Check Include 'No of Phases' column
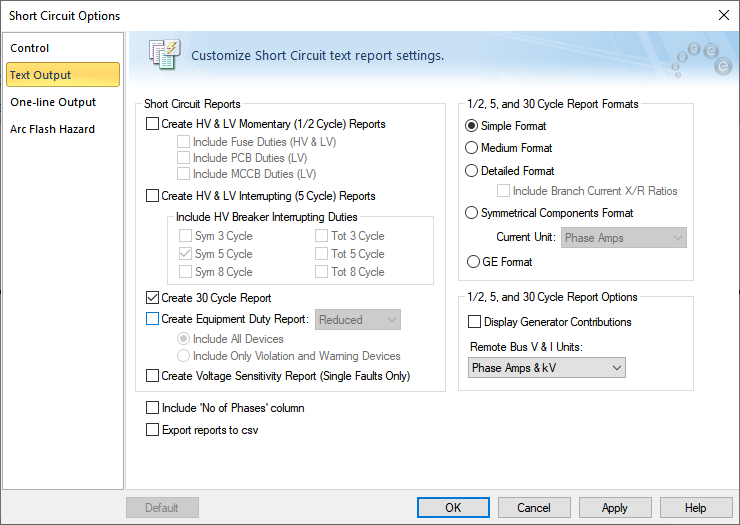 pyautogui.click(x=153, y=408)
